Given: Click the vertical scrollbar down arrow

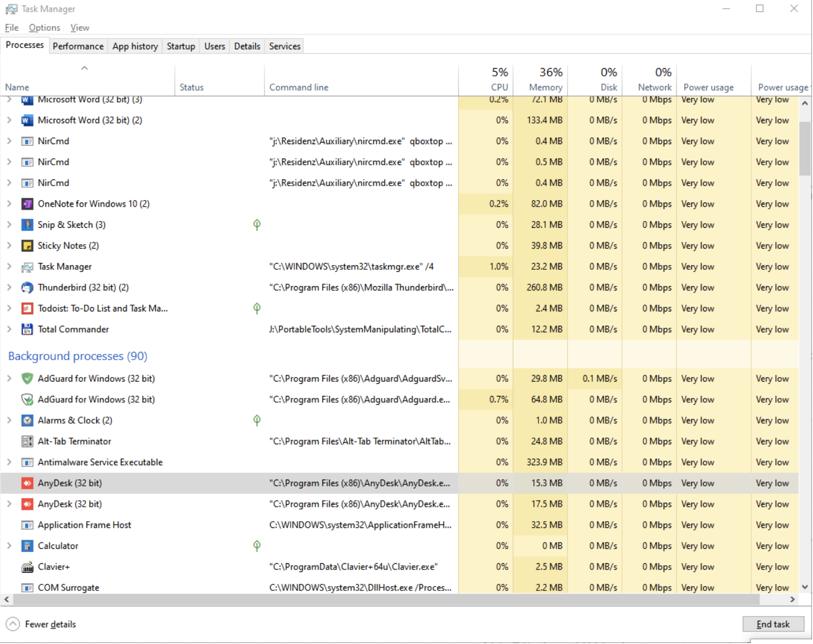Looking at the screenshot, I should click(x=805, y=587).
